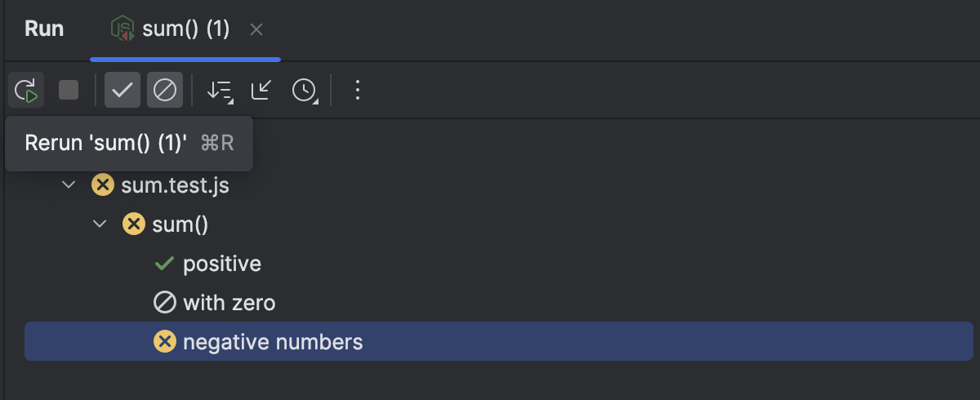Screen dimensions: 980x400
Task: Click failed status icon beside sum.test.js
Action: 102,185
